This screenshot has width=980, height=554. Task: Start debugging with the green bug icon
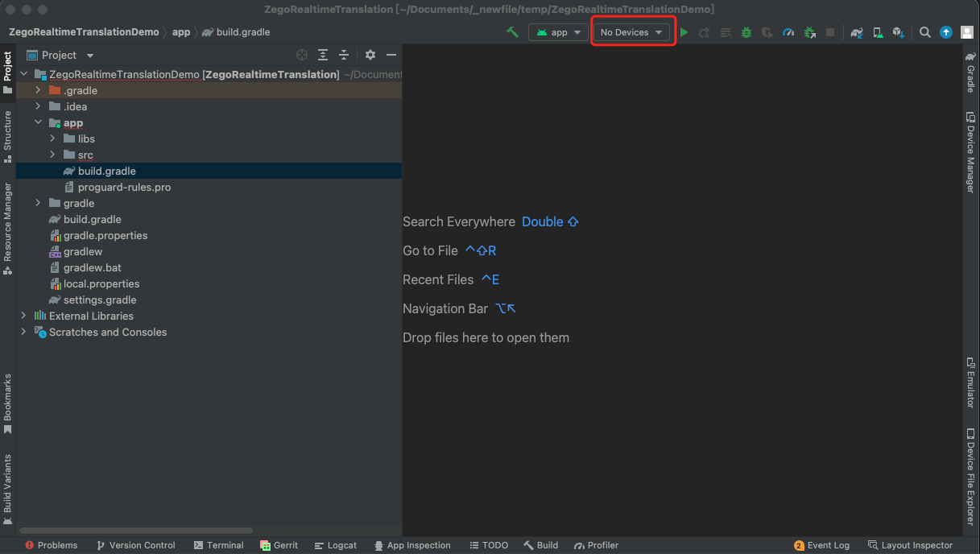click(x=746, y=32)
